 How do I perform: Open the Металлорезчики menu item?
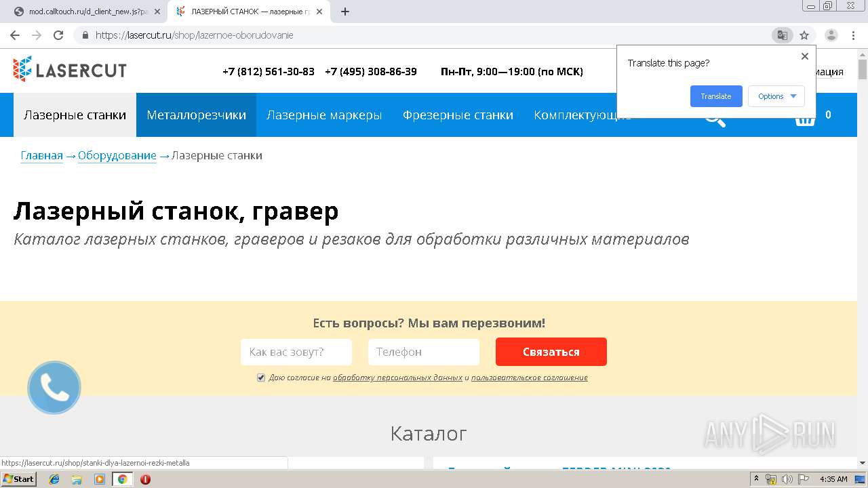[x=196, y=115]
